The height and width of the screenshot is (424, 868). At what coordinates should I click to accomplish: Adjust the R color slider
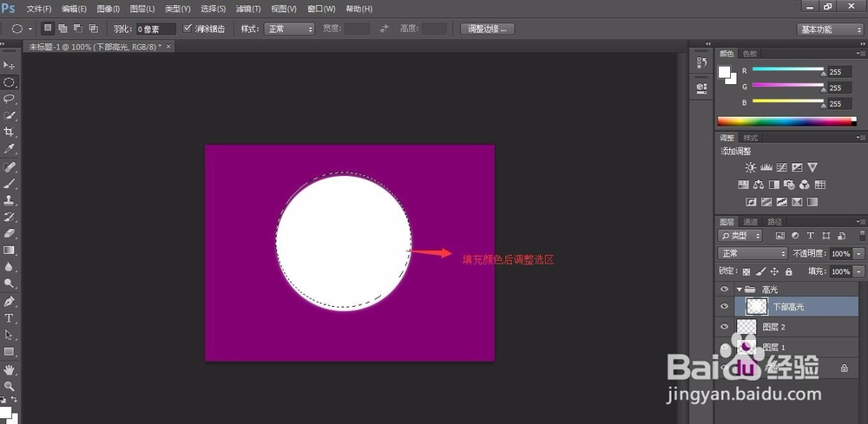point(788,69)
